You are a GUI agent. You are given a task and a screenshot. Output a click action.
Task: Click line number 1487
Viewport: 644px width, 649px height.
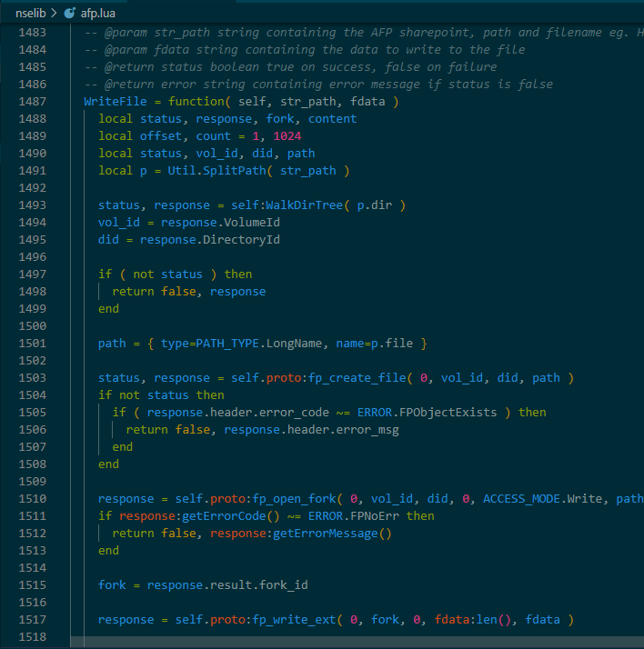(x=33, y=102)
